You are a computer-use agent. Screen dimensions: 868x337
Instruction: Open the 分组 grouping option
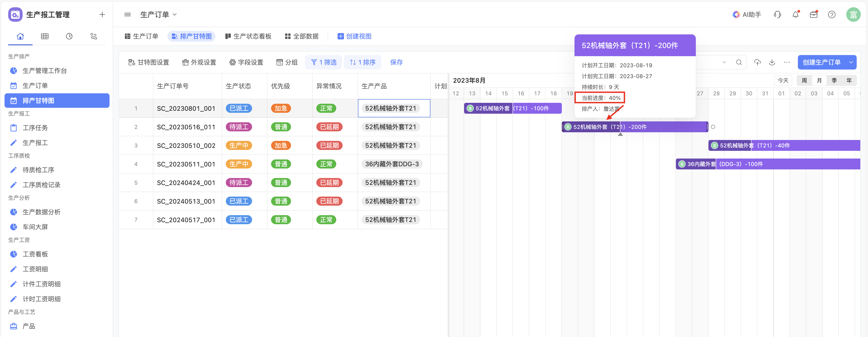[287, 63]
